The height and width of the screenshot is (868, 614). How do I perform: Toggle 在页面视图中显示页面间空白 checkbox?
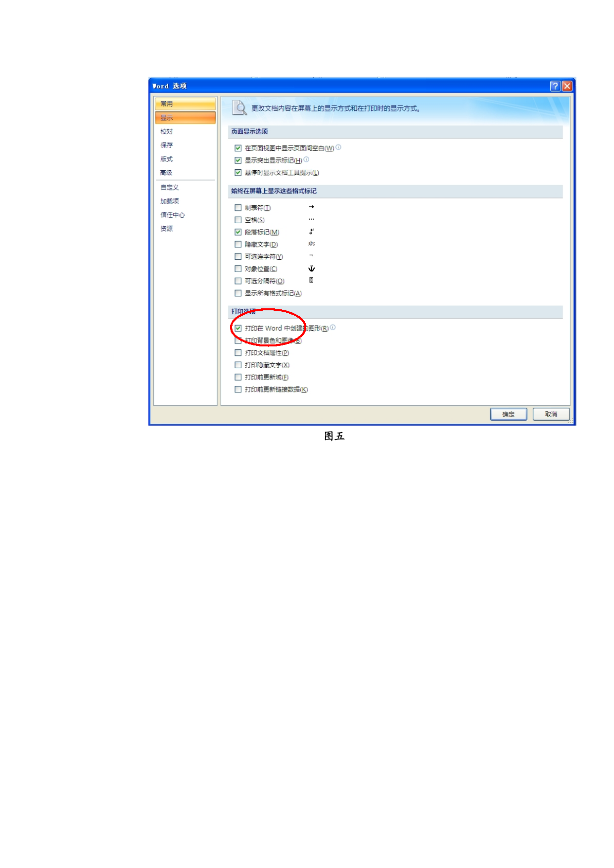pos(238,148)
